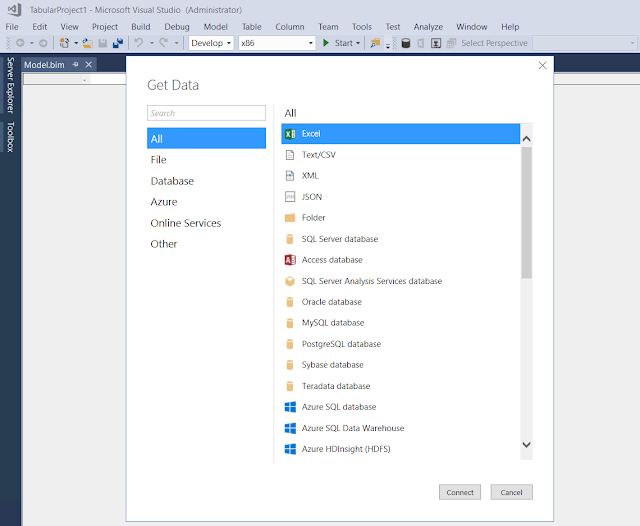Open the toolbar overflow options arrow

coord(388,45)
